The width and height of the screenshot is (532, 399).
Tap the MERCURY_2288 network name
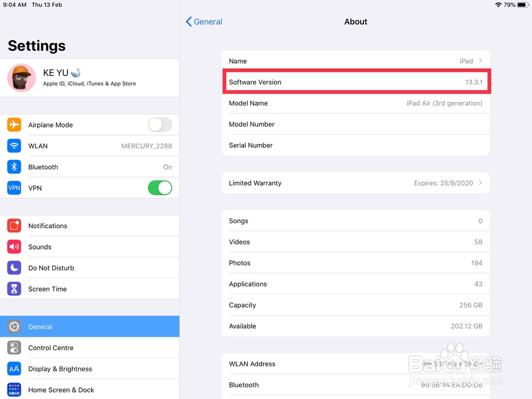point(147,146)
